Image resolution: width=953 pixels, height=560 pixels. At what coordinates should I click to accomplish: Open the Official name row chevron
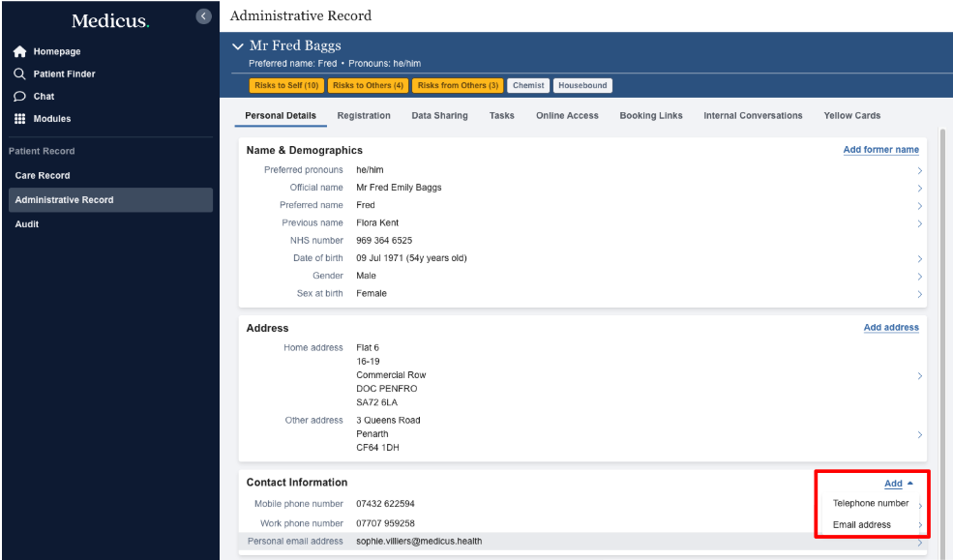click(x=919, y=189)
